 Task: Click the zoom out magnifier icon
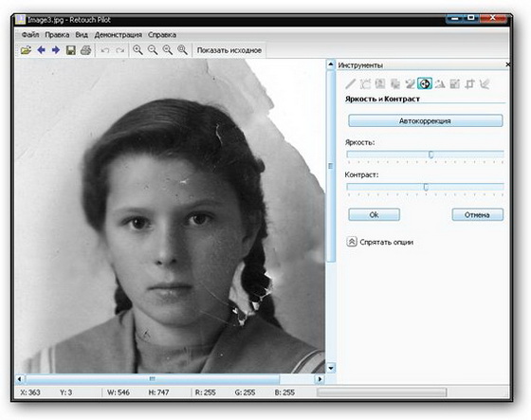click(x=153, y=50)
